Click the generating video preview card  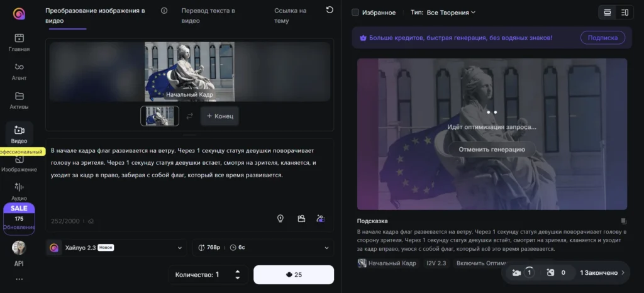[x=492, y=134]
